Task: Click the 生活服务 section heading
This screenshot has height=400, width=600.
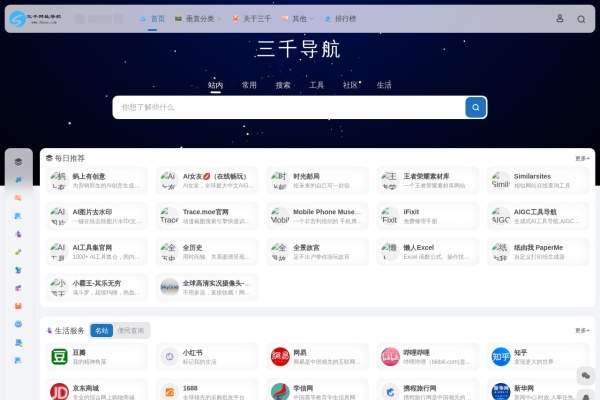Action: pyautogui.click(x=69, y=330)
